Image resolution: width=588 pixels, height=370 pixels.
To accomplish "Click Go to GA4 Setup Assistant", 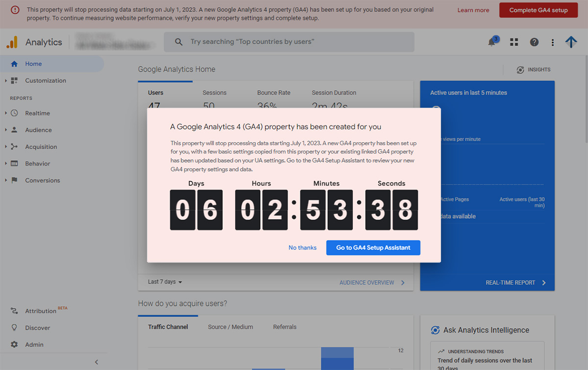I will tap(373, 247).
